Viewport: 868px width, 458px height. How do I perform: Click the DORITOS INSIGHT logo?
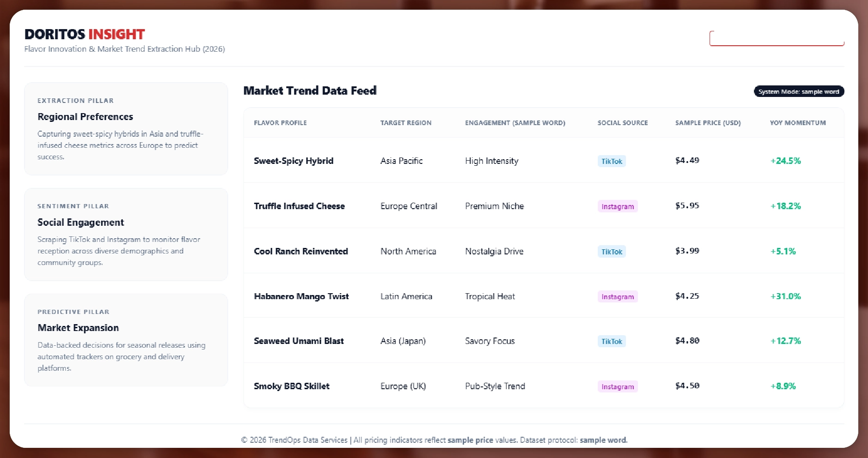[x=85, y=34]
